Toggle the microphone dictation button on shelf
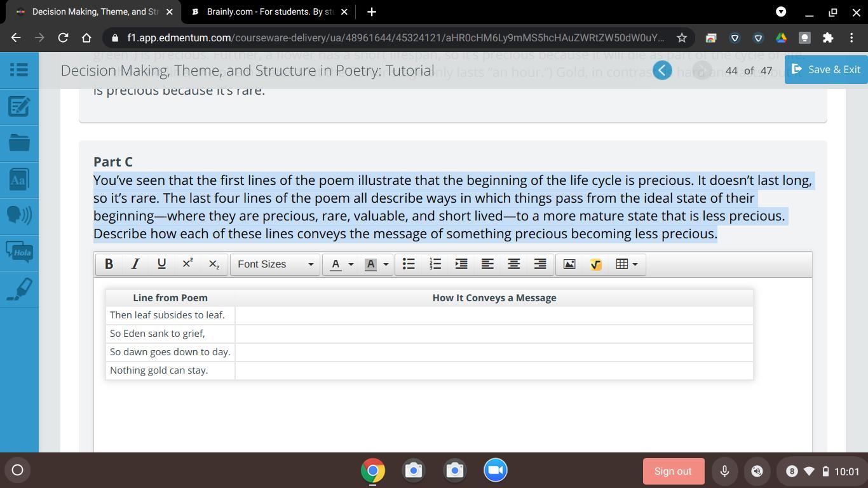Screen dimensions: 868x488 coord(724,471)
